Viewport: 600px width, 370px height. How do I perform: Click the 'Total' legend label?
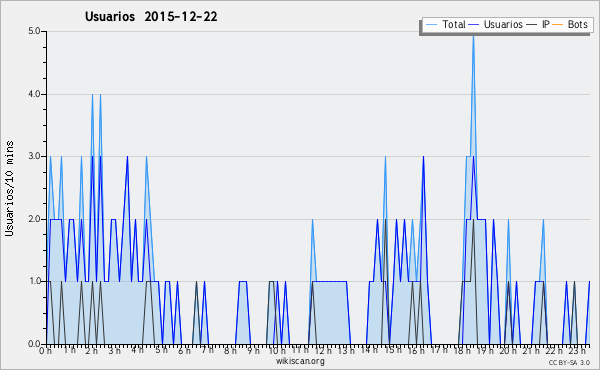[454, 24]
